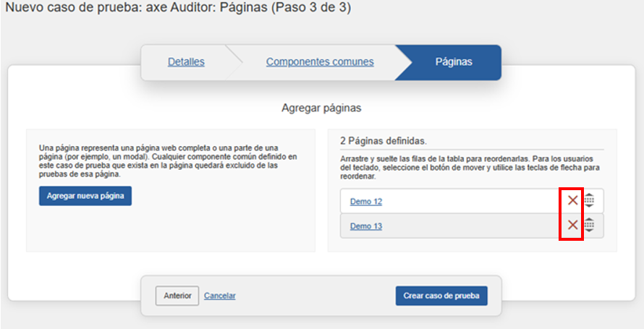The height and width of the screenshot is (329, 644).
Task: Select the active Páginas step
Action: [x=453, y=62]
